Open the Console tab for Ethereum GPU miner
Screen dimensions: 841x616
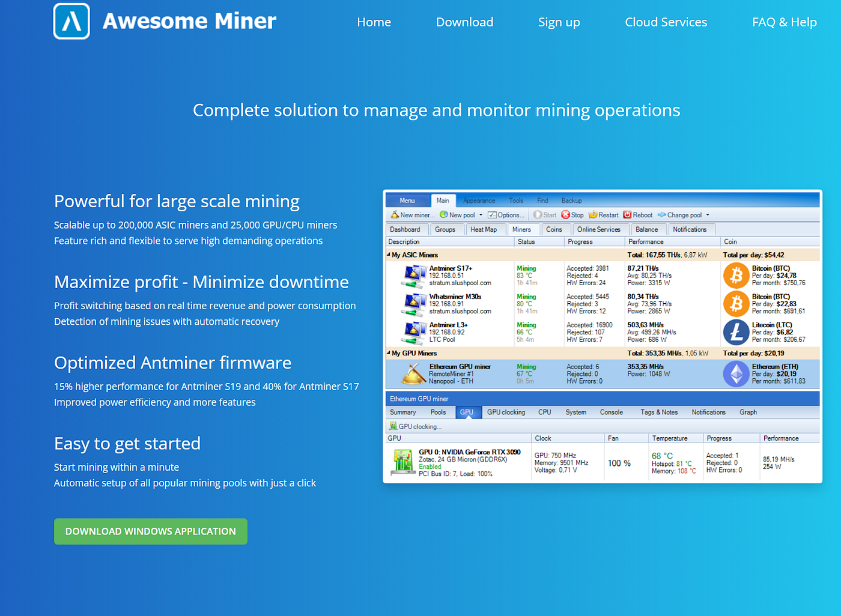611,412
